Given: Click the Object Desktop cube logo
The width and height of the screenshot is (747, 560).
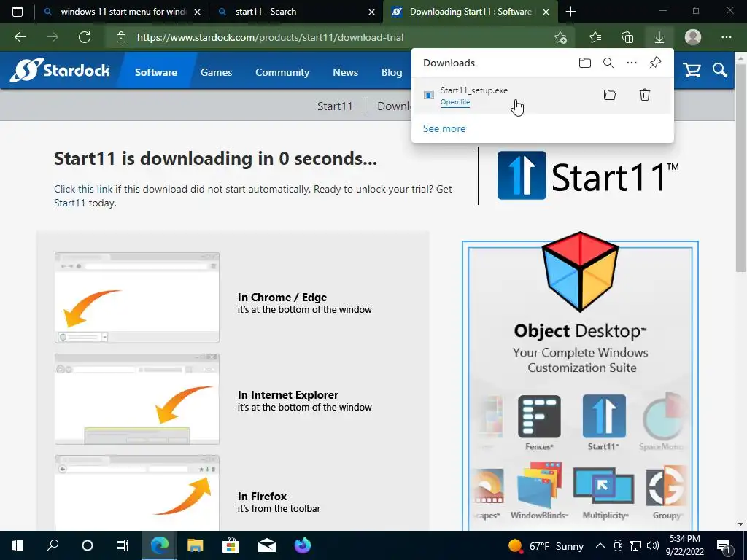Looking at the screenshot, I should point(580,271).
